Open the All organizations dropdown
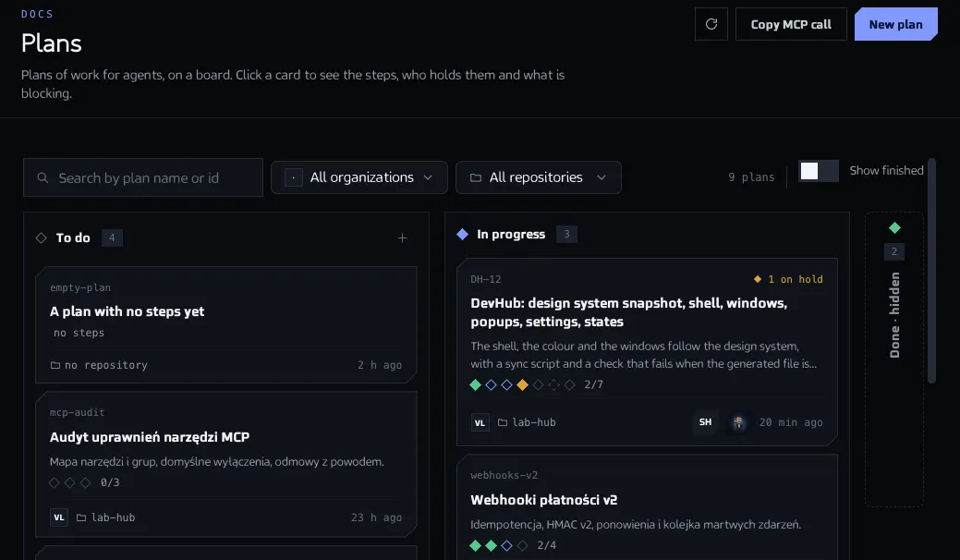This screenshot has height=560, width=960. 359,177
